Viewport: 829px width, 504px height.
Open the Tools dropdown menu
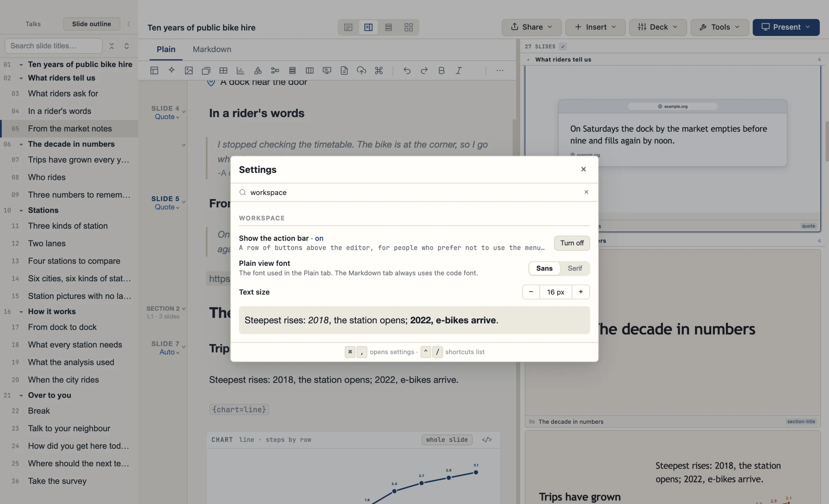720,27
